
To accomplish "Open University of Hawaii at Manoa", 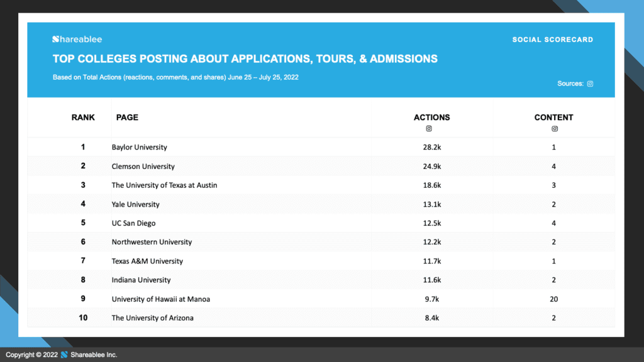I will tap(160, 299).
